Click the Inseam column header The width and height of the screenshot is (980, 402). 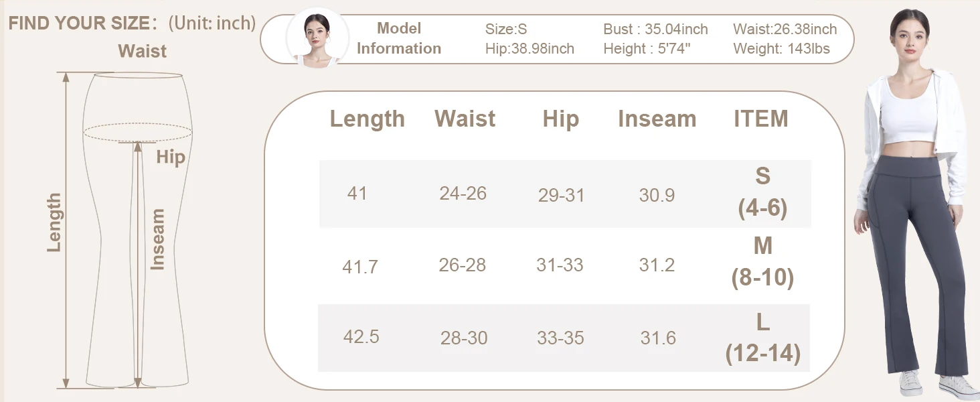(657, 119)
